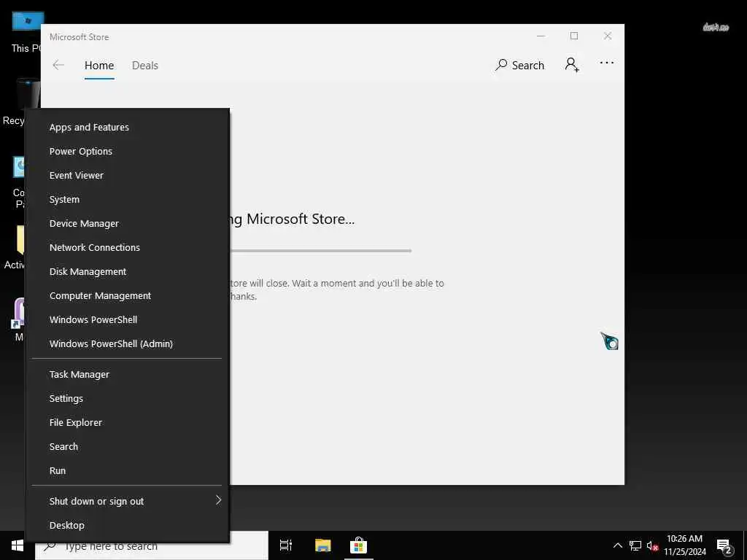747x560 pixels.
Task: Open Network Connections
Action: point(127,248)
